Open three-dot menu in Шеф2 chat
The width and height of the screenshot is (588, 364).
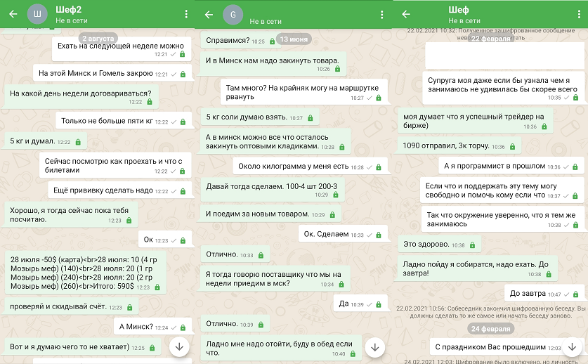coord(185,14)
